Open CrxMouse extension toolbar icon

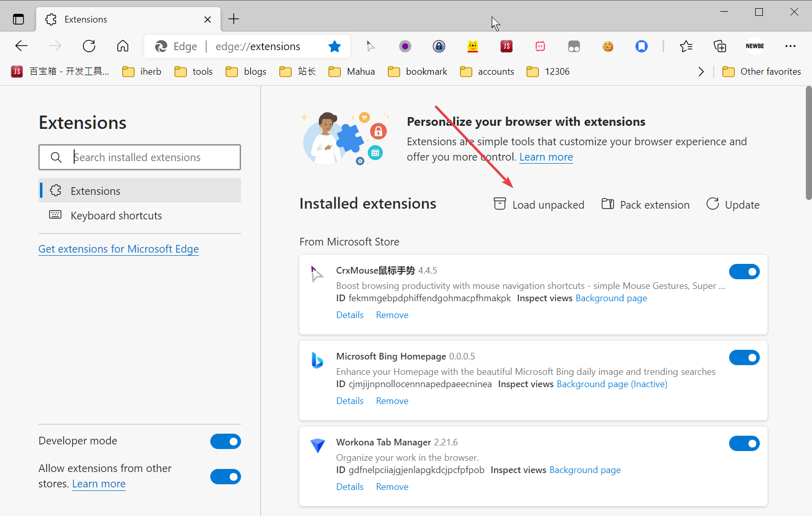tap(370, 47)
